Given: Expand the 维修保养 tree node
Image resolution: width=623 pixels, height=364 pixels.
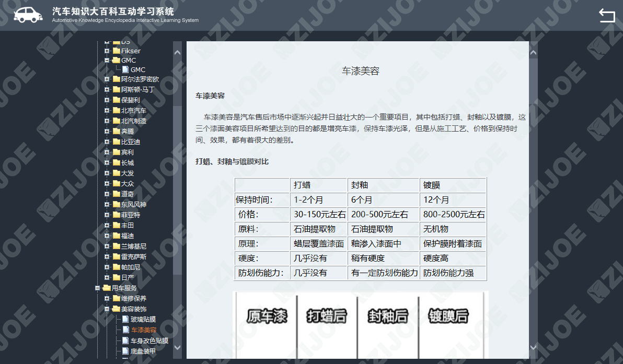Looking at the screenshot, I should point(107,298).
